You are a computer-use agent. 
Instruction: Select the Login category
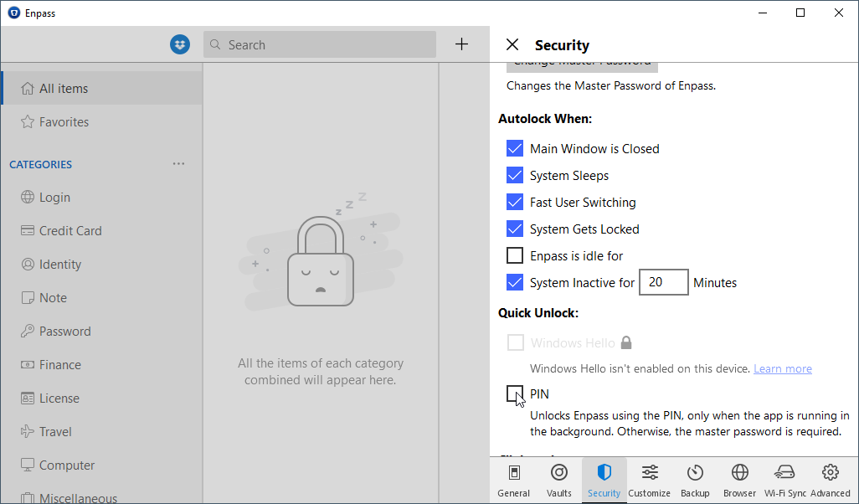click(102, 198)
